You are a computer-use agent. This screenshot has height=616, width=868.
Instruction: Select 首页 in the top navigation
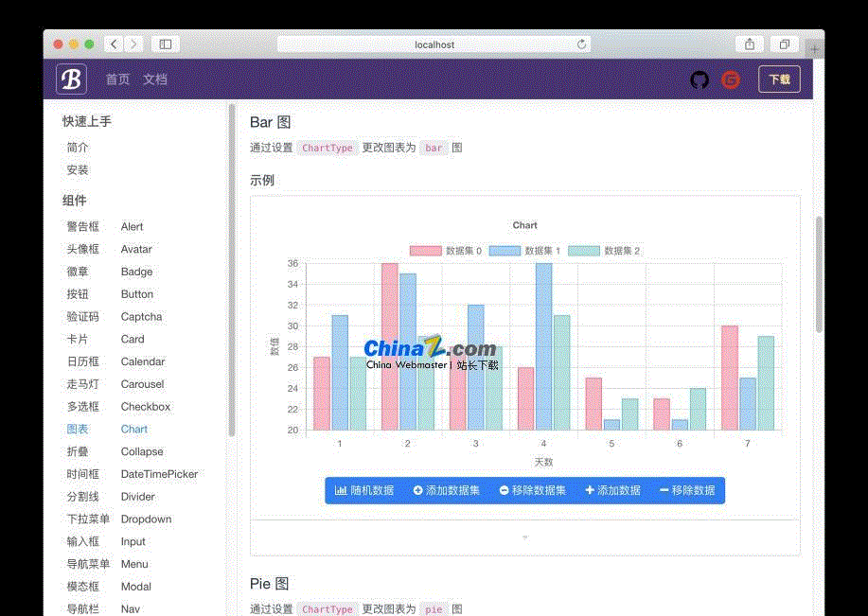pos(117,79)
